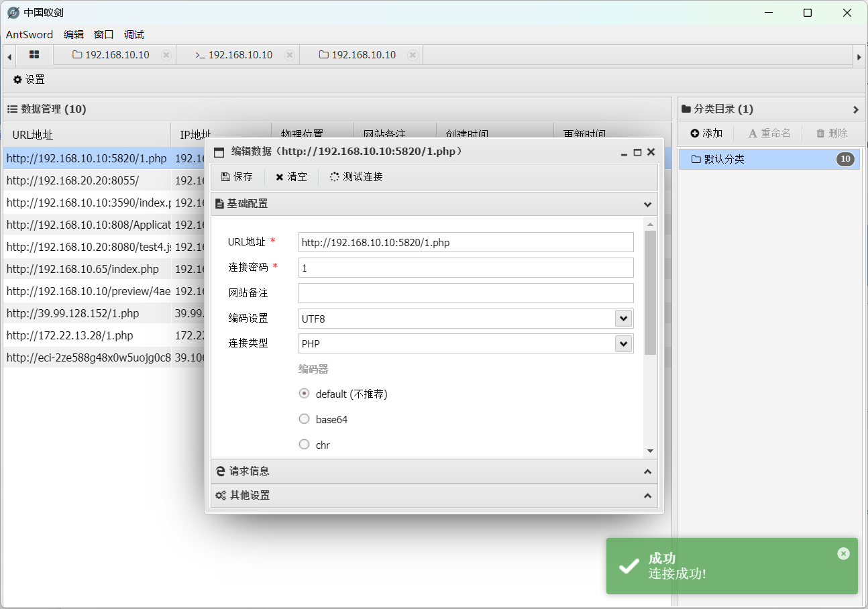The width and height of the screenshot is (868, 609).
Task: Click the dialog scrollbar up arrow
Action: (650, 224)
